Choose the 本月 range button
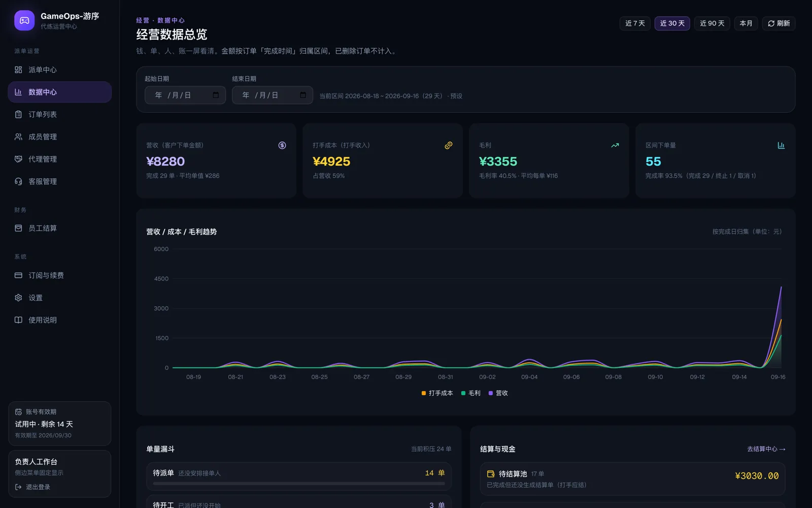 coord(746,23)
